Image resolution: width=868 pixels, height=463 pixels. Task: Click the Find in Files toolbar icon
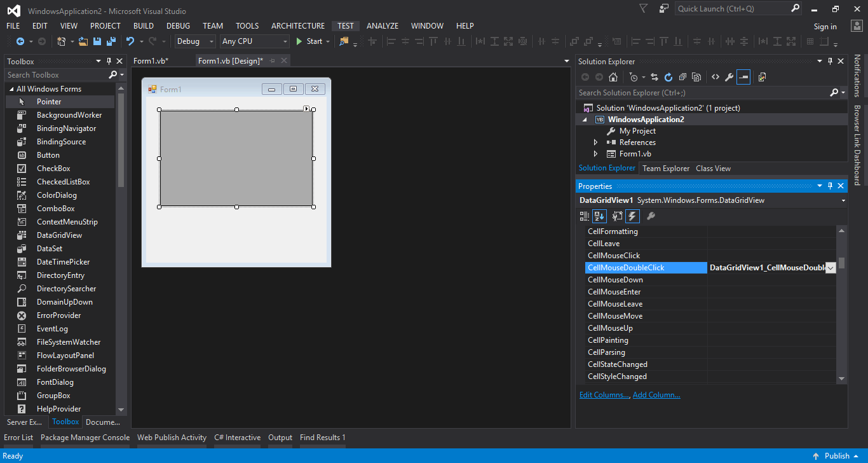coord(344,41)
